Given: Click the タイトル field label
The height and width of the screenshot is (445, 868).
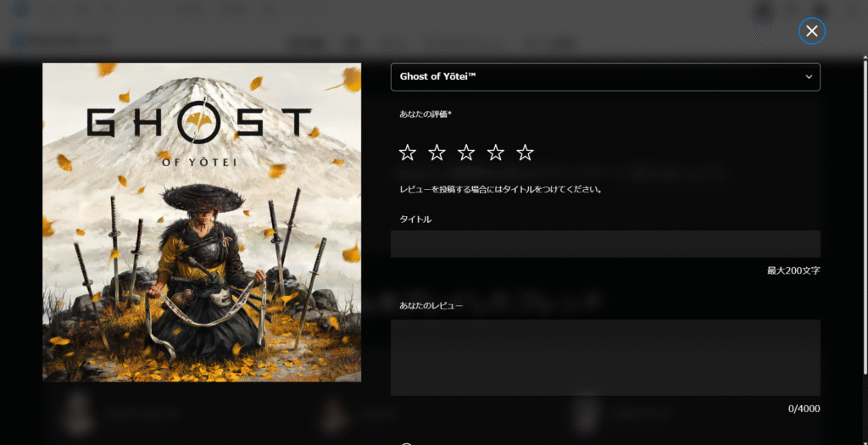Looking at the screenshot, I should pos(415,220).
